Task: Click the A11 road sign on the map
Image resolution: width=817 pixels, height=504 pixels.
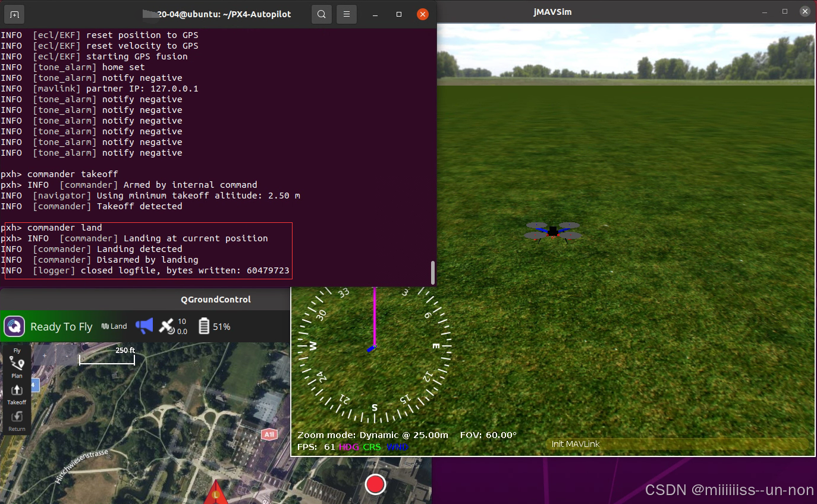Action: tap(269, 434)
